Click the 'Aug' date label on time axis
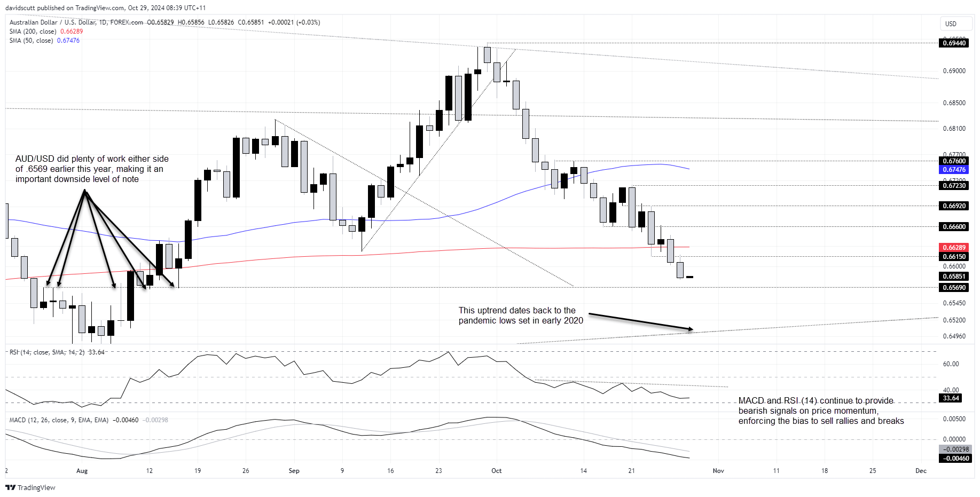Viewport: 980px width, 497px height. [x=82, y=471]
